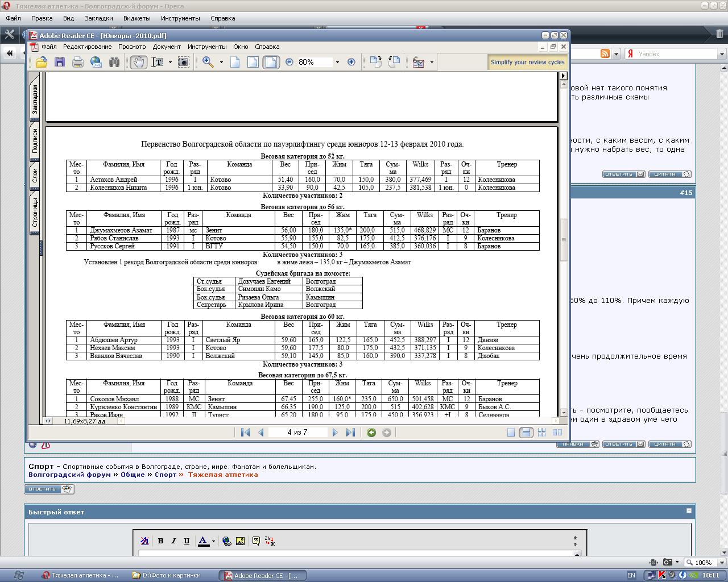Open the binoculars search tool
Screen dimensions: 728x582
(x=114, y=62)
